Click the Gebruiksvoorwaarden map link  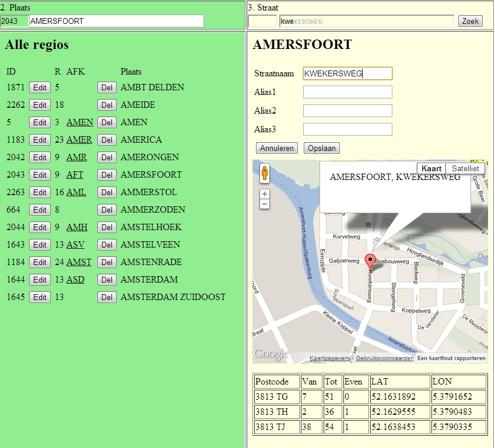click(x=384, y=358)
